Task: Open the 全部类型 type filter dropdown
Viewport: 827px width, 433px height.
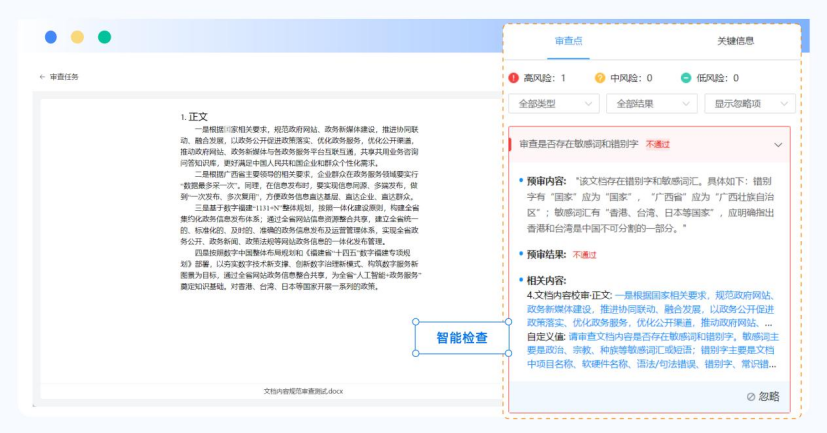Action: coord(553,103)
